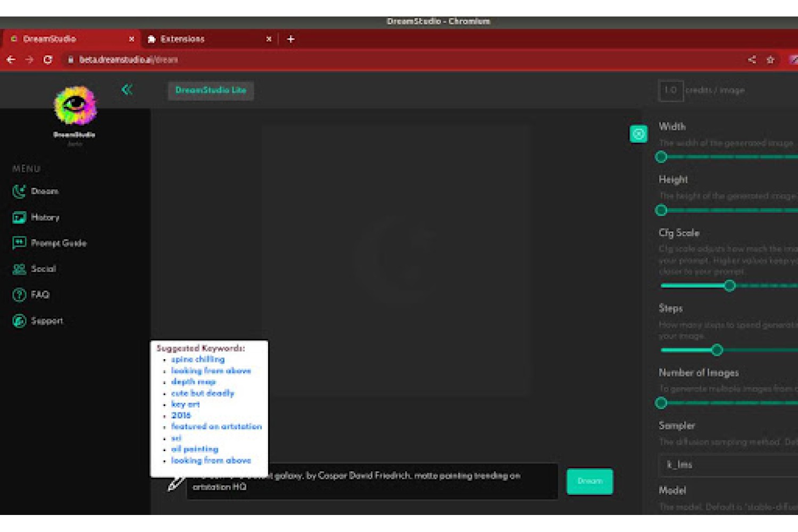Close the DreamStudio browser tab
The image size is (798, 532).
(131, 39)
